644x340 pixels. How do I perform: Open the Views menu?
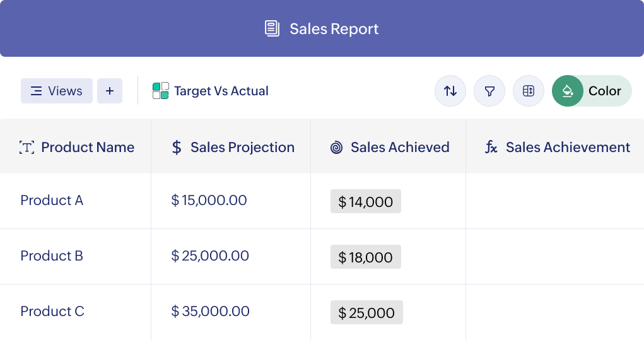pos(57,91)
